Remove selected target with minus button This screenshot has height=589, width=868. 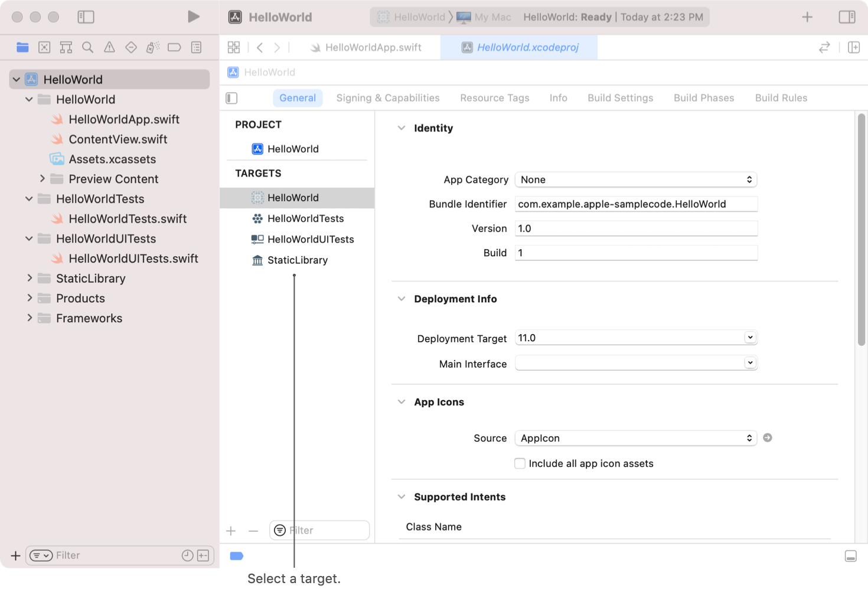coord(253,531)
